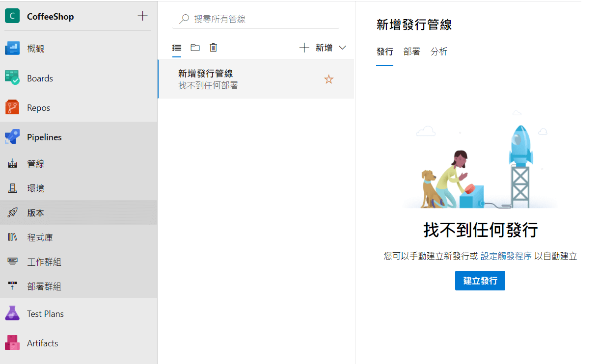Screen dimensions: 600x364
Task: Open Artifacts in the sidebar
Action: click(42, 343)
